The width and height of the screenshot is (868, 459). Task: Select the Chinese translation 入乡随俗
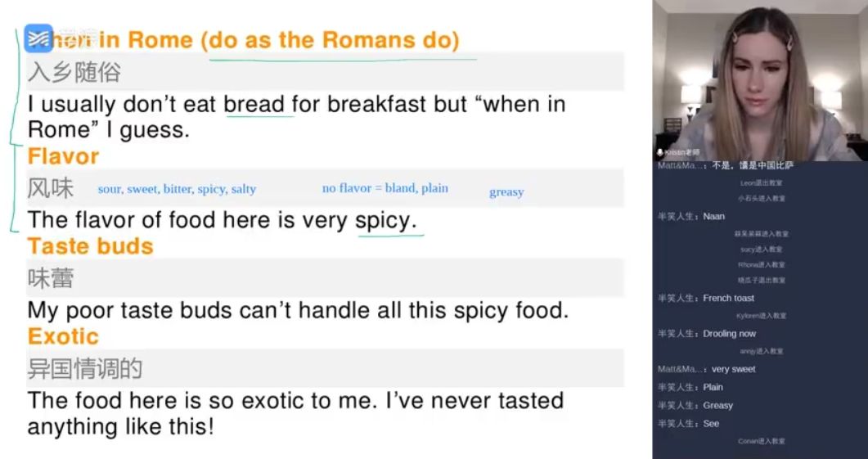[x=74, y=72]
